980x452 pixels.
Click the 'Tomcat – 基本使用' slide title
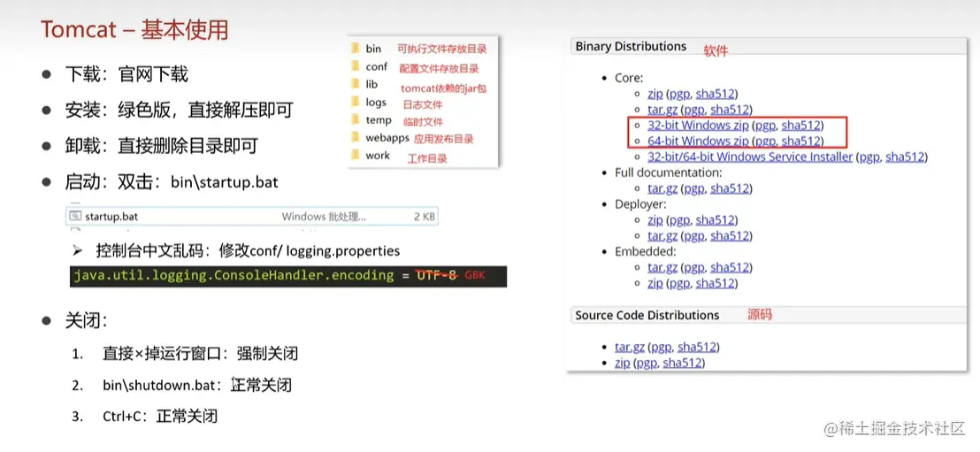click(x=134, y=29)
